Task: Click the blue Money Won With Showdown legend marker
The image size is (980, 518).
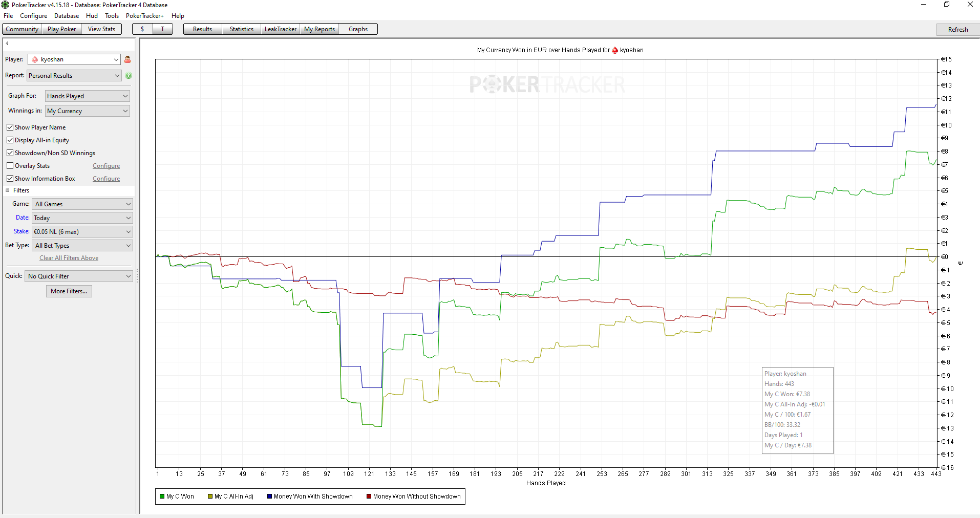Action: coord(269,497)
